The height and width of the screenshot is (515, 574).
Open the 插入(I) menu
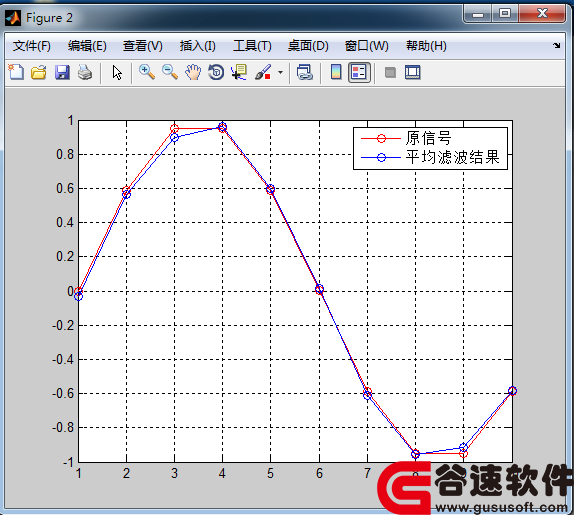(198, 46)
